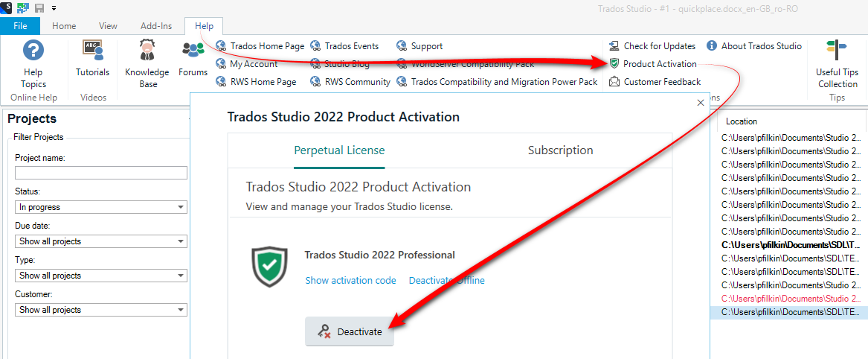Click Show activation code link

pos(350,280)
